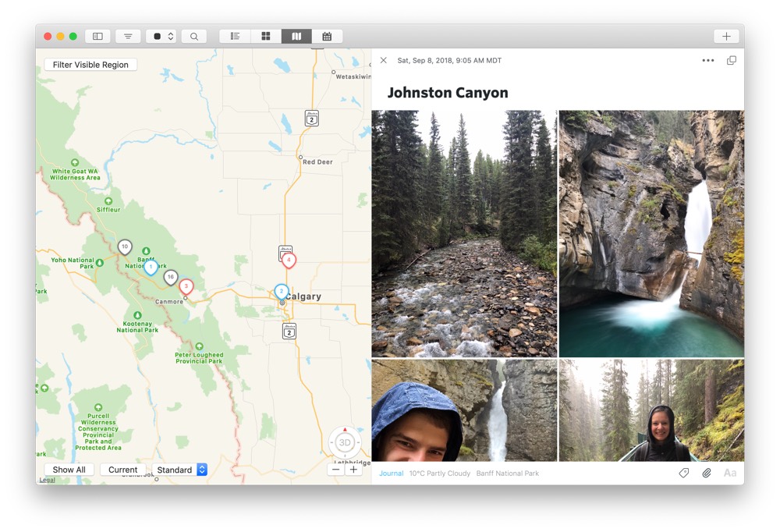This screenshot has width=780, height=532.
Task: Open the tag icon for the entry
Action: click(x=684, y=473)
